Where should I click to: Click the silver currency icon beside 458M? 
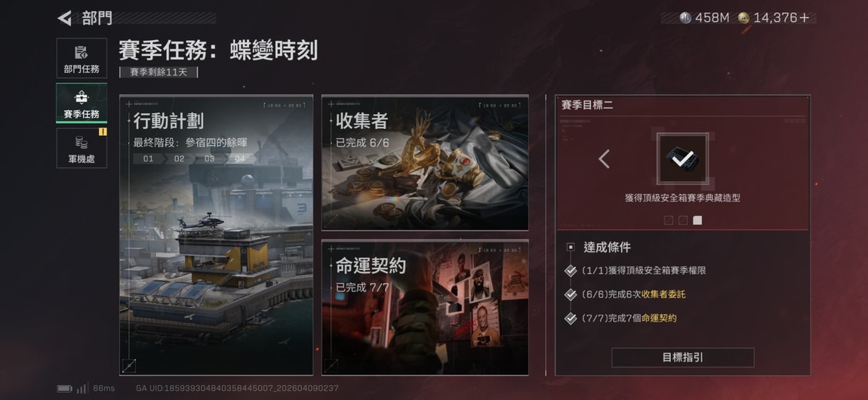(x=685, y=18)
